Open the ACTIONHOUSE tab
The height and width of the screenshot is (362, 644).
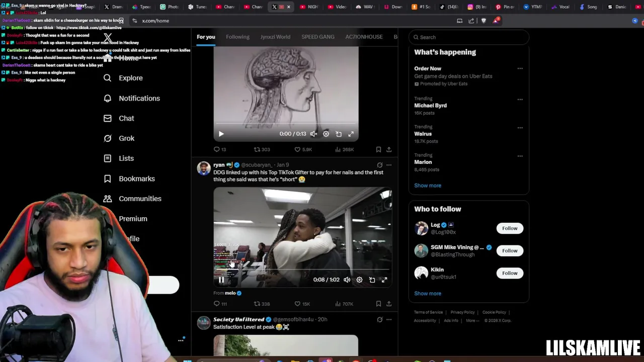pos(364,37)
